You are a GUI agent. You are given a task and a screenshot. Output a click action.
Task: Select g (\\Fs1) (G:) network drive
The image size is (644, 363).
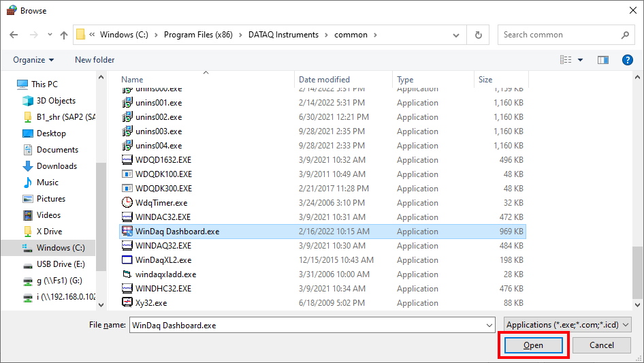click(52, 281)
